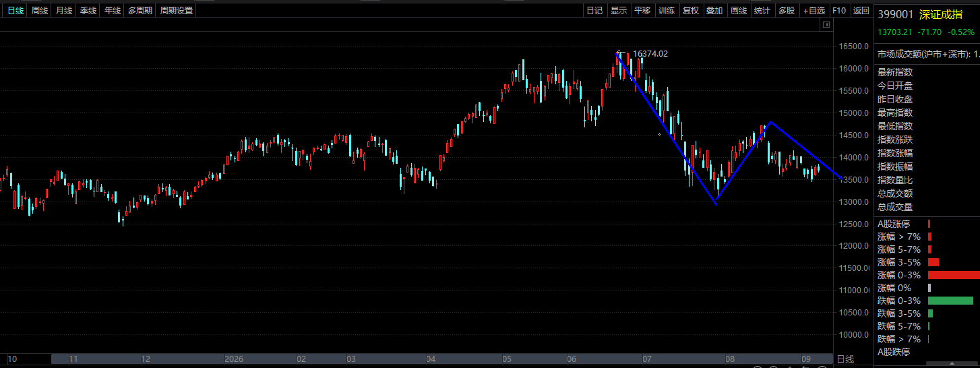980x368 pixels.
Task: Click the small window toggle icon above chart
Action: pyautogui.click(x=826, y=24)
